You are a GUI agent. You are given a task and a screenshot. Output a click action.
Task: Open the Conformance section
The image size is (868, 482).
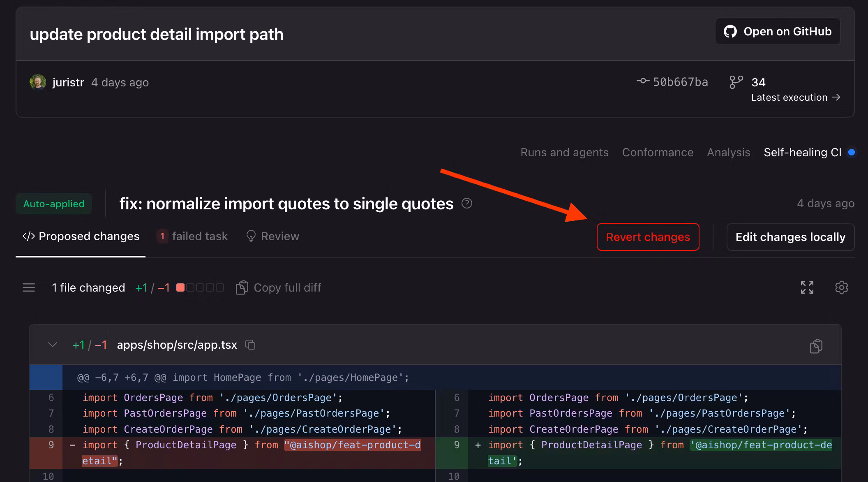coord(657,152)
